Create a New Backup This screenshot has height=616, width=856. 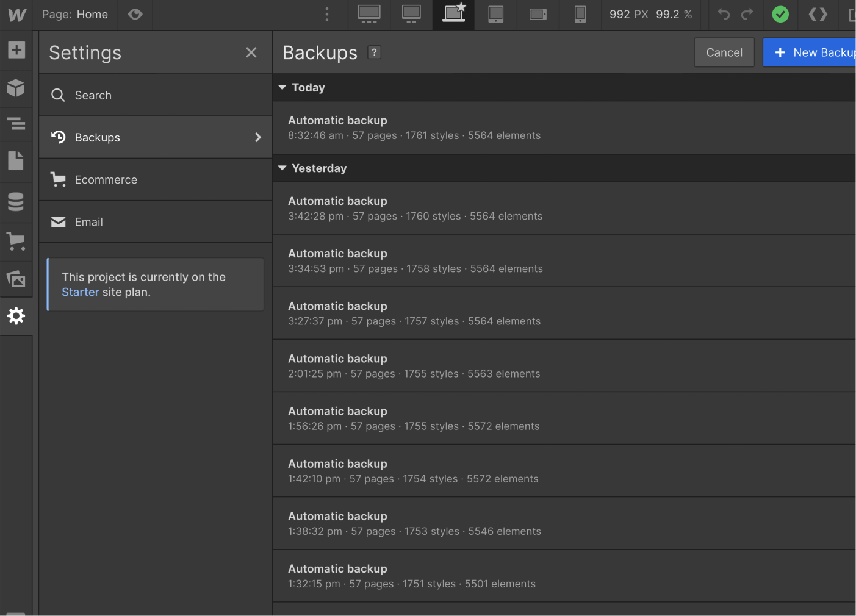818,52
